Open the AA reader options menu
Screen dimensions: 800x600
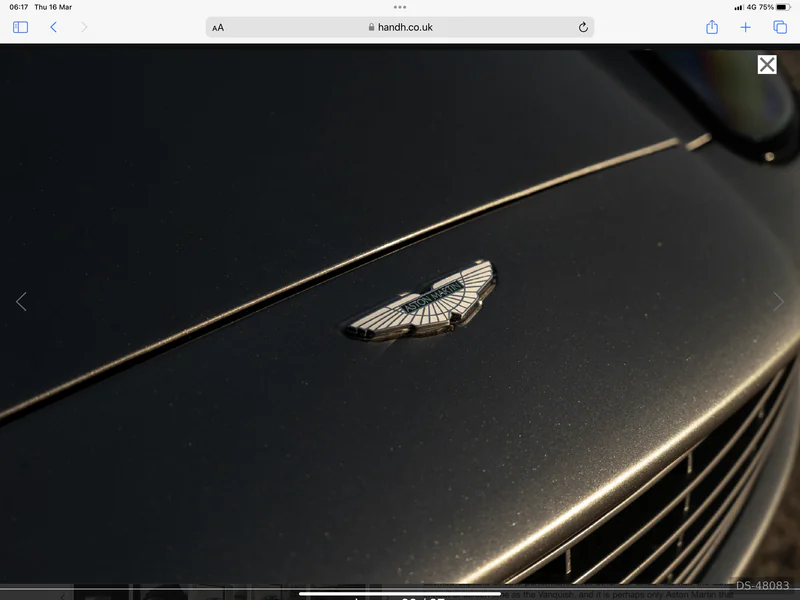pos(218,28)
